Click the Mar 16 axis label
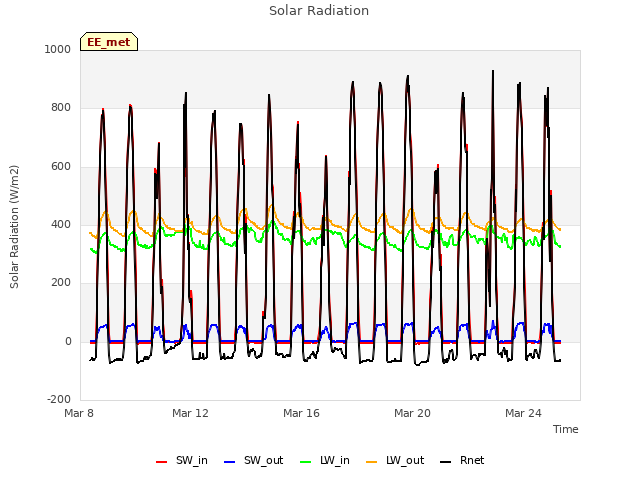The width and height of the screenshot is (640, 480). tap(301, 413)
